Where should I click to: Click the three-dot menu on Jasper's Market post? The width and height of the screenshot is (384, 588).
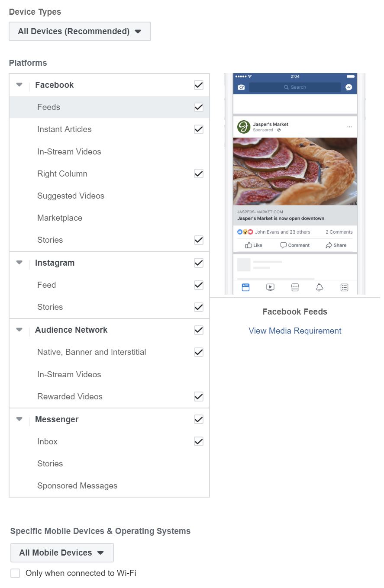click(349, 127)
